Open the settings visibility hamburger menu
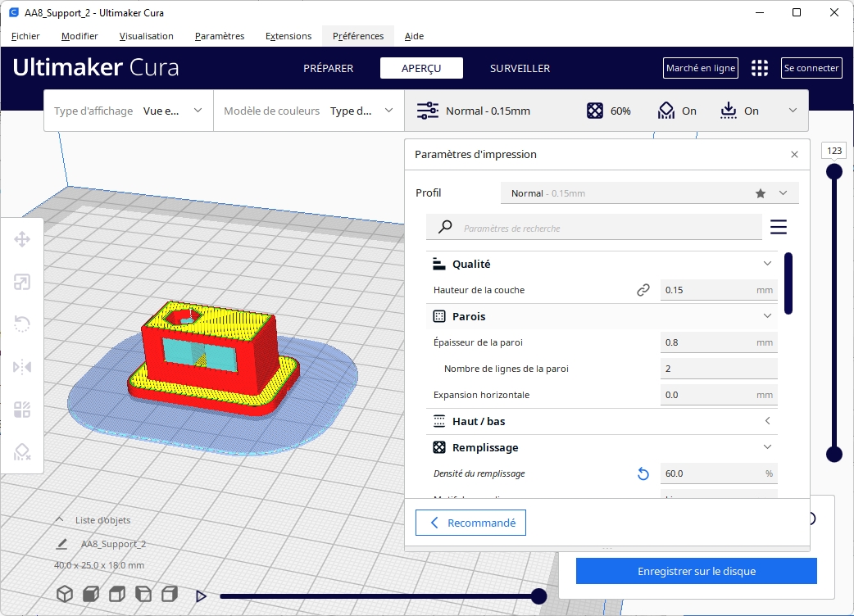The width and height of the screenshot is (854, 616). (x=778, y=227)
